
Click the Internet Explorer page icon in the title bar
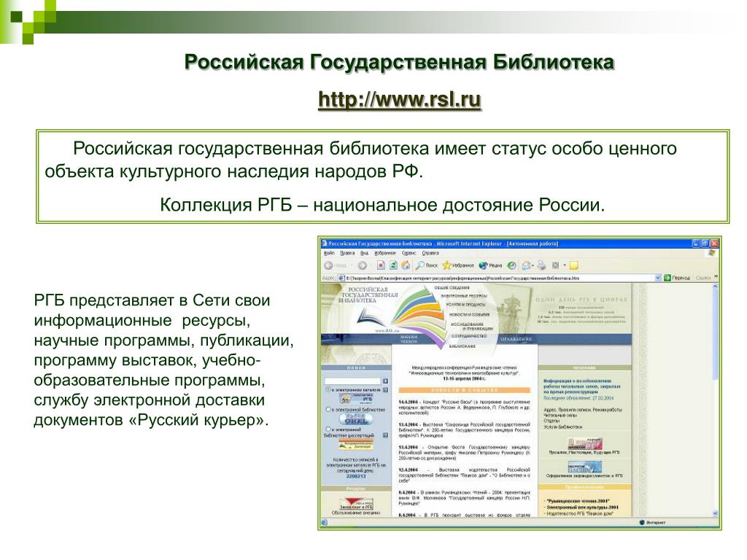click(x=324, y=244)
